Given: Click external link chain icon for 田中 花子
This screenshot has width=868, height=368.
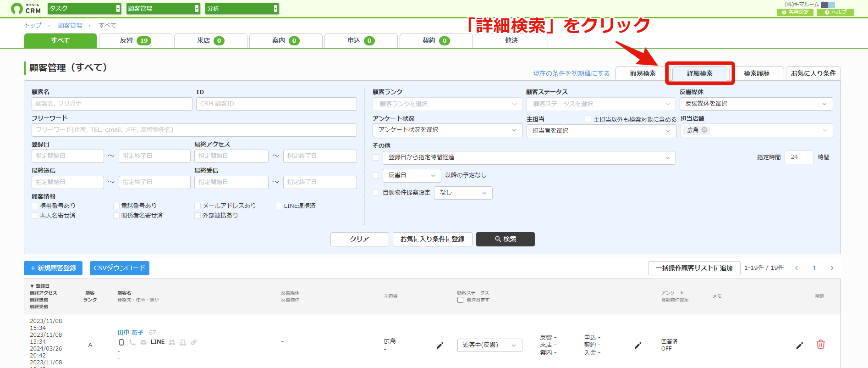Looking at the screenshot, I should [x=194, y=342].
